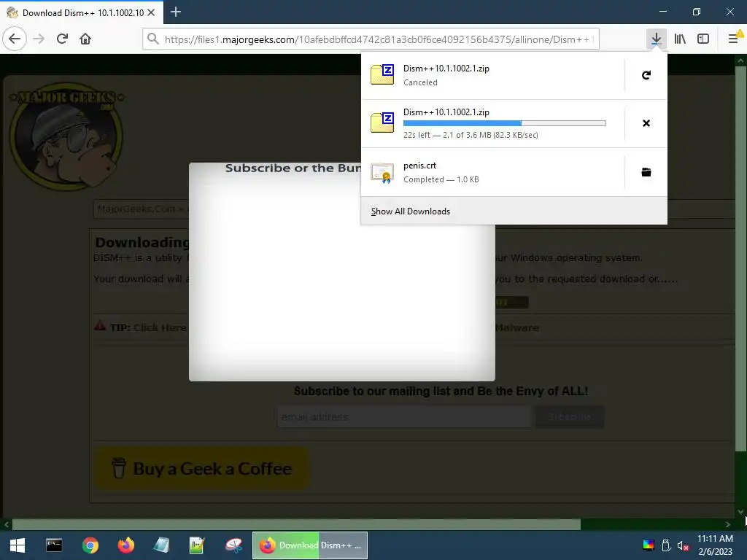Click the USB safely remove tray icon
The width and height of the screenshot is (747, 560).
667,545
